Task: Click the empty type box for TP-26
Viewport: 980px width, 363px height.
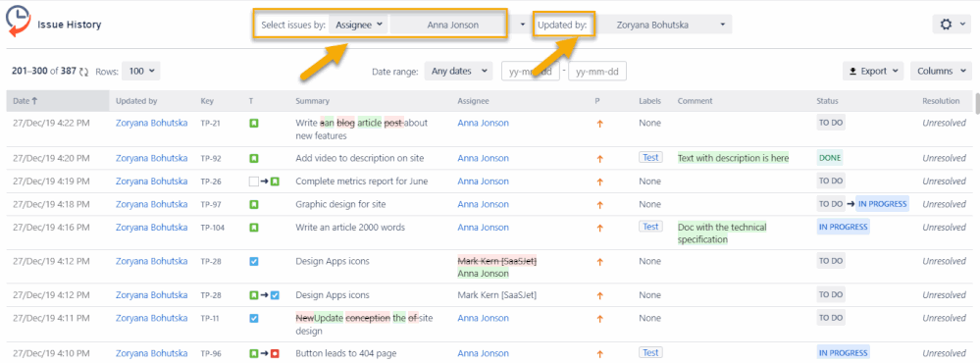Action: point(253,181)
